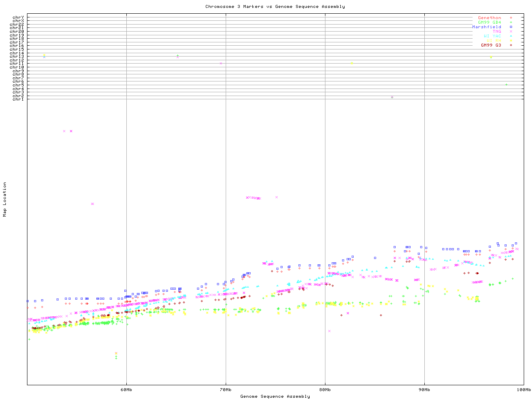The height and width of the screenshot is (399, 532).
Task: Select the Genethon legend label
Action: pos(489,18)
